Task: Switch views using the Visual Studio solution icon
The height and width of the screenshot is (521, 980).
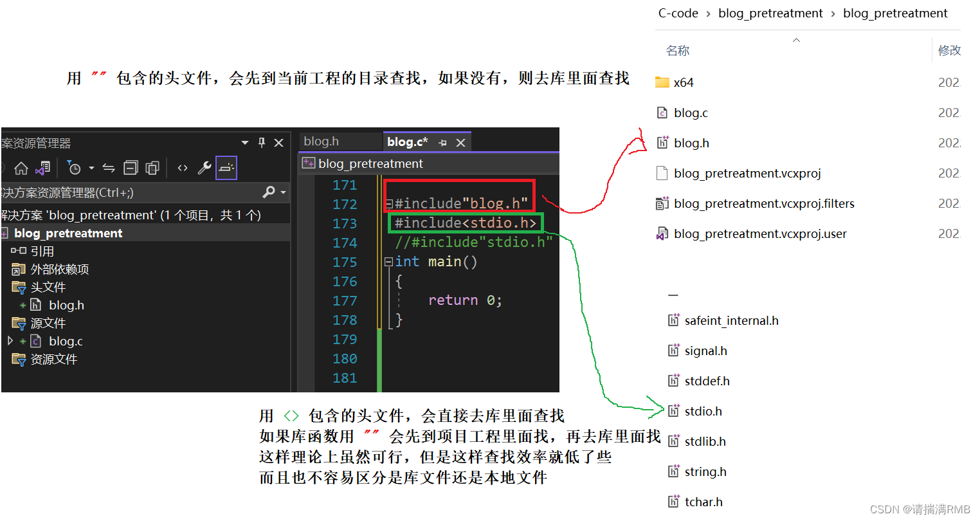Action: [42, 169]
